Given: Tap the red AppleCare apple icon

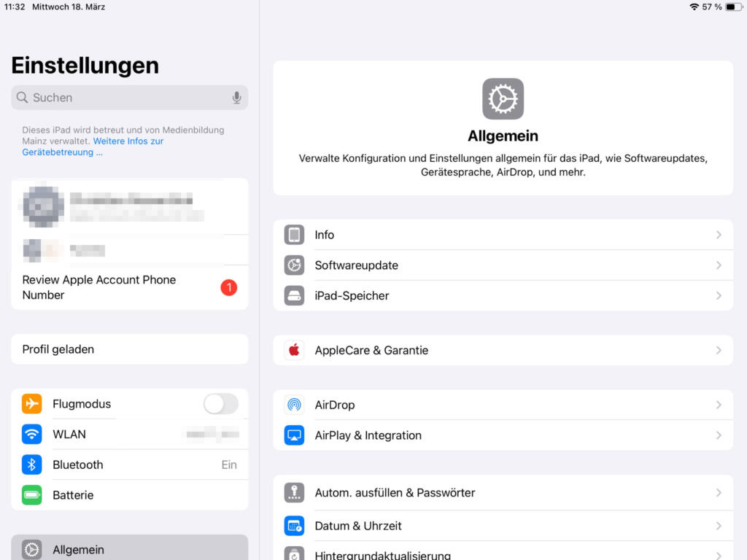Looking at the screenshot, I should pos(294,351).
